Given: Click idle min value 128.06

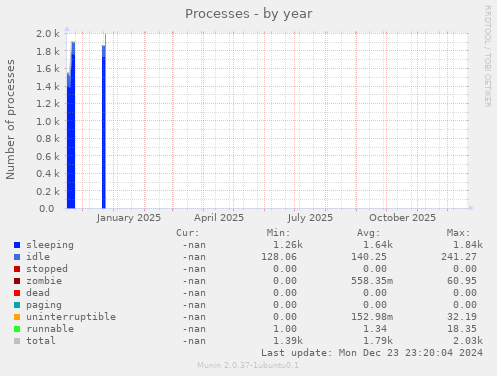Looking at the screenshot, I should coord(279,257).
